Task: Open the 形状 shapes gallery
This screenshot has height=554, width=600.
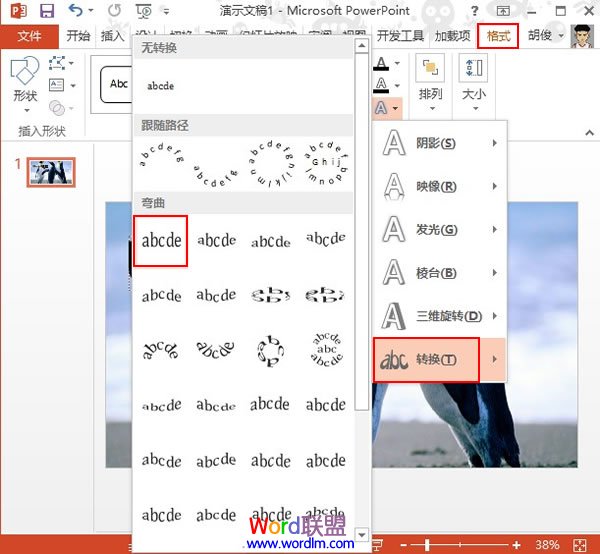Action: click(25, 85)
